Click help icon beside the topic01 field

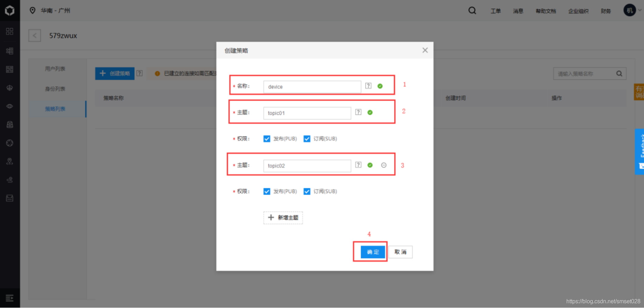pos(358,112)
